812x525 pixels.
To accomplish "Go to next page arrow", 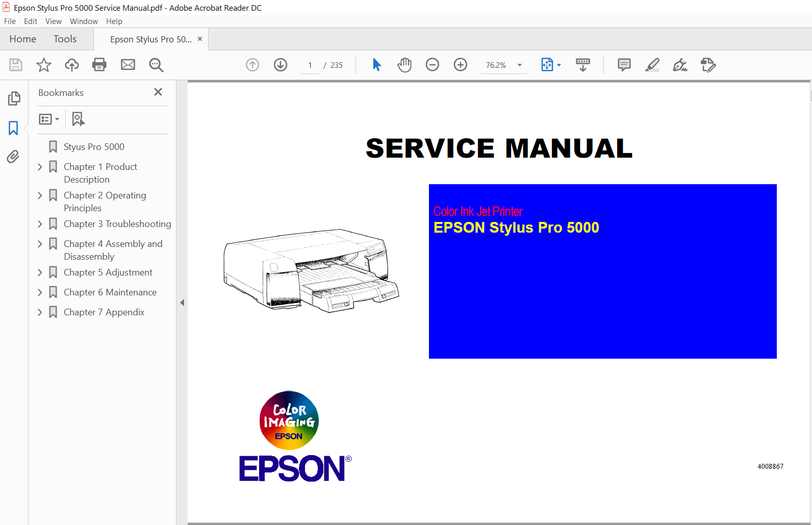I will point(281,65).
